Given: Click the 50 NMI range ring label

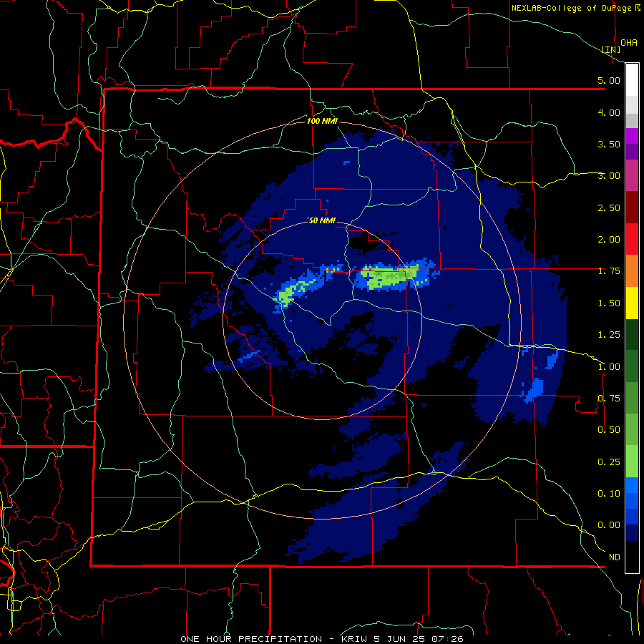Looking at the screenshot, I should pyautogui.click(x=322, y=221).
